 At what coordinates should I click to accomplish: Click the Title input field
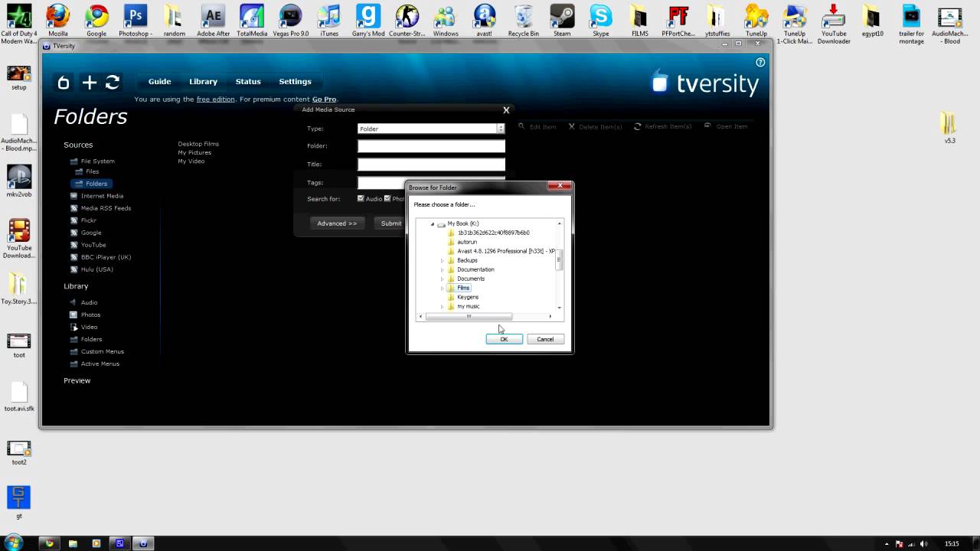pos(431,165)
